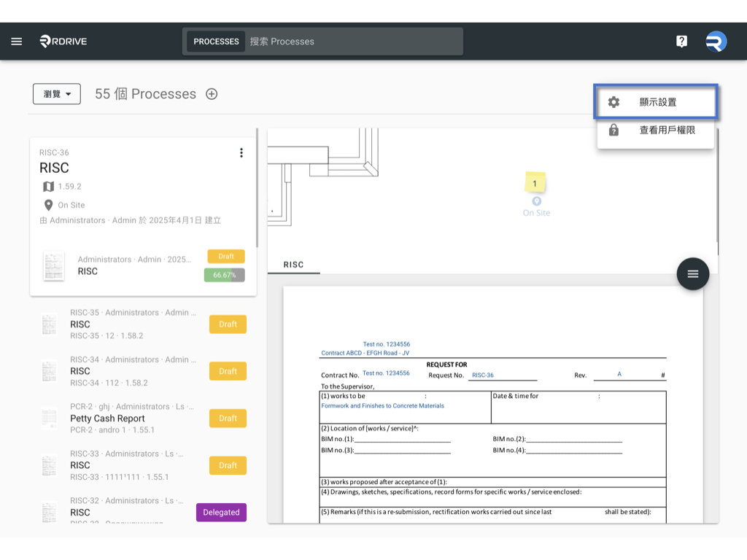Click the yellow sticky note marker 1
The height and width of the screenshot is (560, 747).
tap(535, 184)
